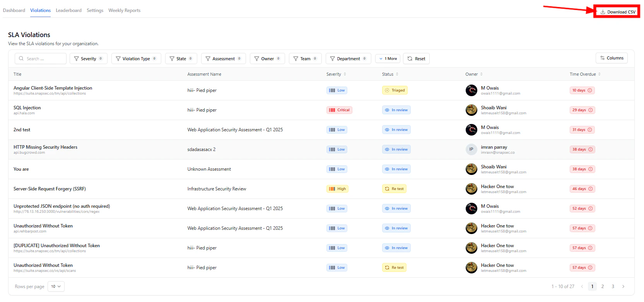Go to next page arrow
This screenshot has width=644, height=302.
(623, 287)
